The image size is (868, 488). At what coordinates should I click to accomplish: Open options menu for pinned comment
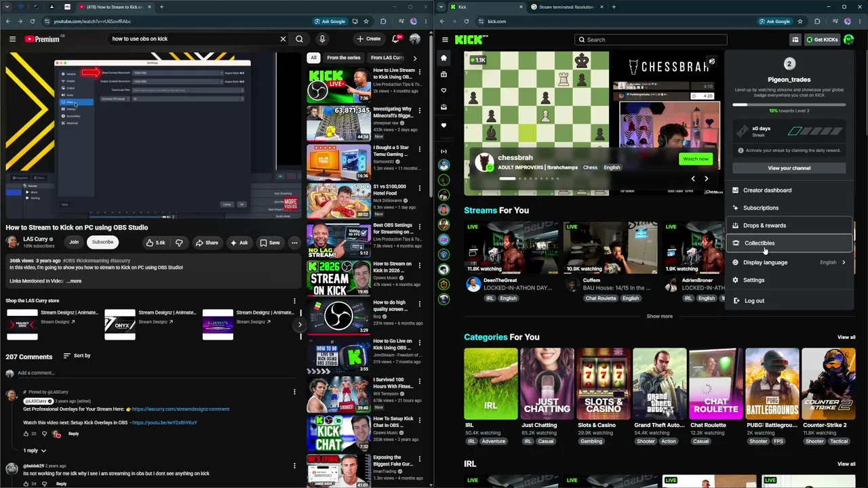point(294,392)
